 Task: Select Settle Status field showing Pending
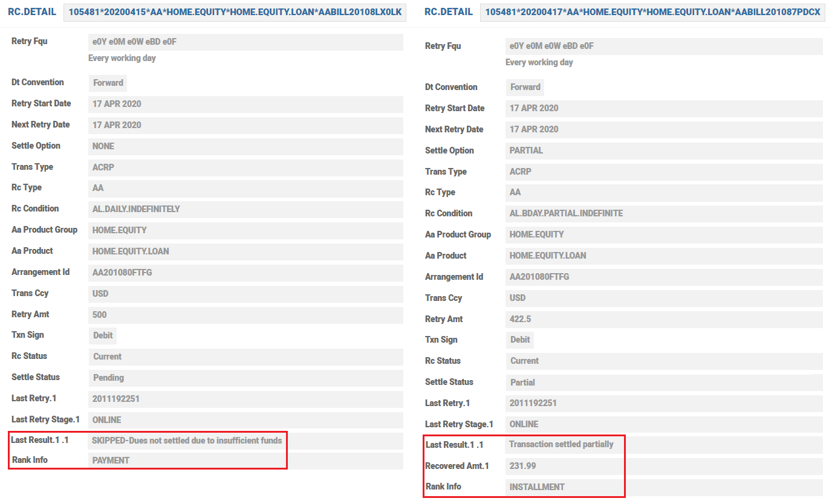245,378
